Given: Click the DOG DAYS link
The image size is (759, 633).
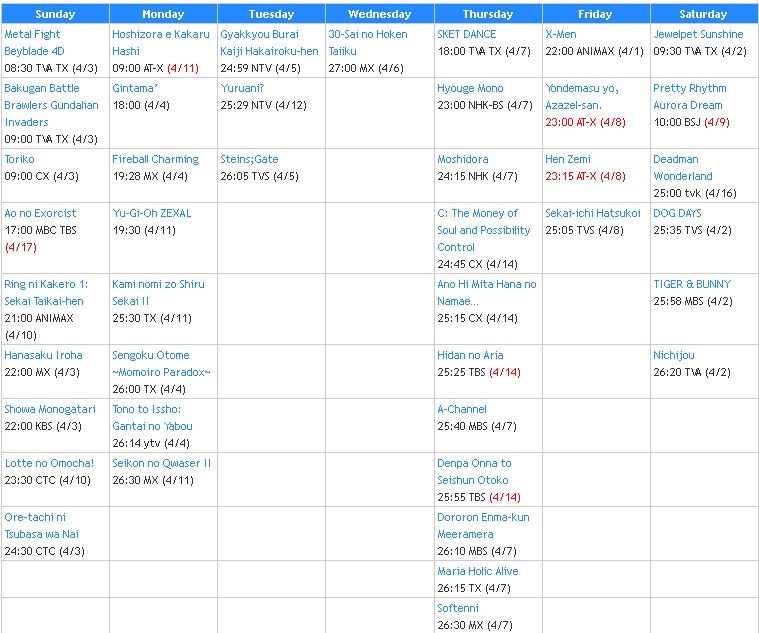Looking at the screenshot, I should click(677, 213).
